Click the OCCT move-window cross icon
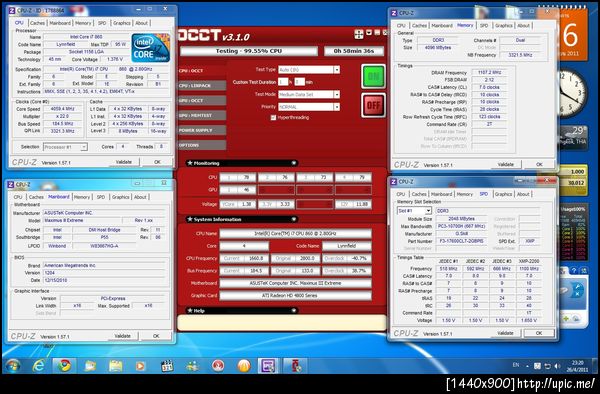Screen dimensions: 600x394 tap(359, 34)
